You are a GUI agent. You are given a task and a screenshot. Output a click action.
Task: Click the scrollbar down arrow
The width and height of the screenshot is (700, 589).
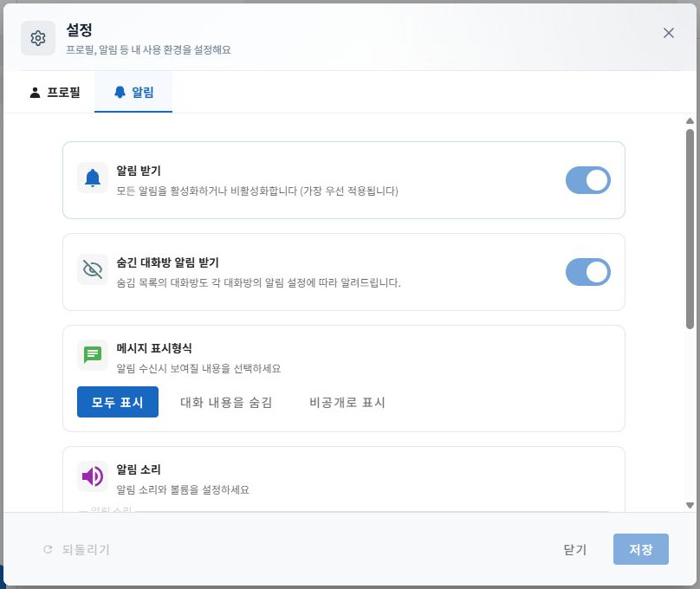690,506
